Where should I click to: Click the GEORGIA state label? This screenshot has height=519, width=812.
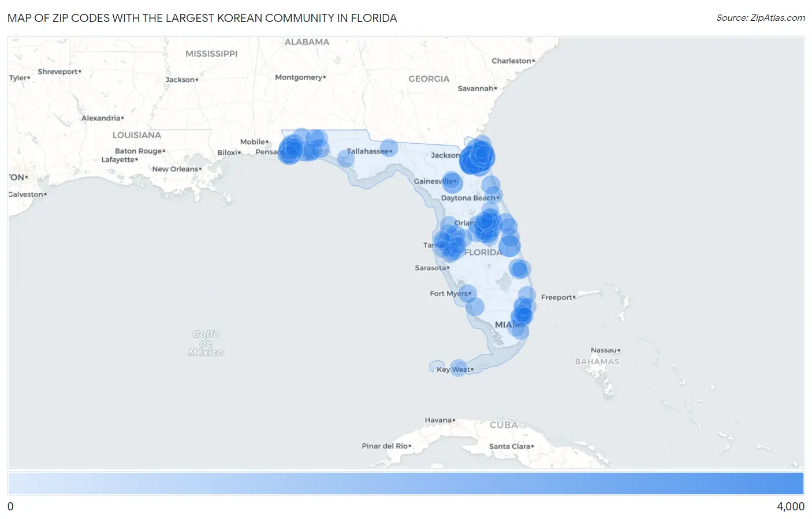[429, 79]
